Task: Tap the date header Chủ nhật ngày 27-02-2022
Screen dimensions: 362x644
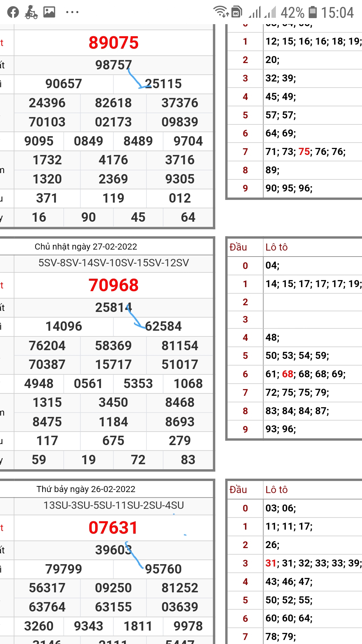Action: [86, 247]
